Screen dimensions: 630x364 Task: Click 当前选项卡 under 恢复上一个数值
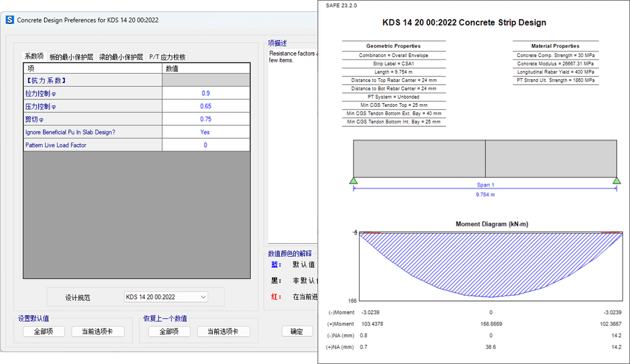(x=223, y=332)
